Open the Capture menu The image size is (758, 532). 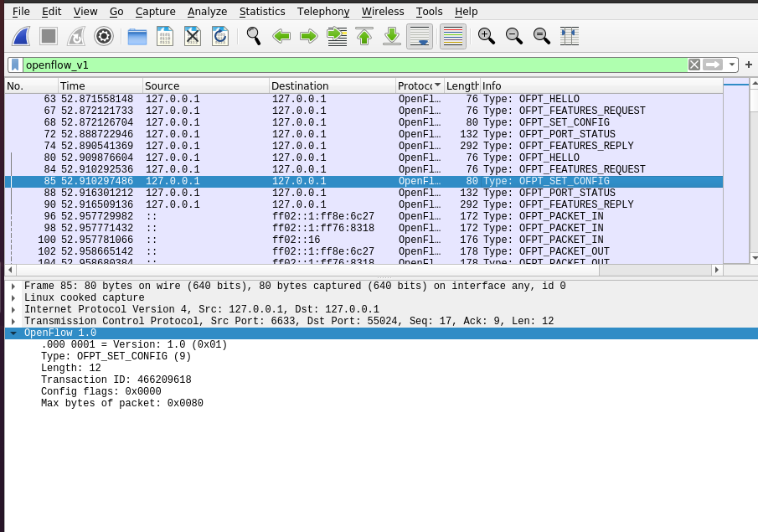[x=155, y=12]
